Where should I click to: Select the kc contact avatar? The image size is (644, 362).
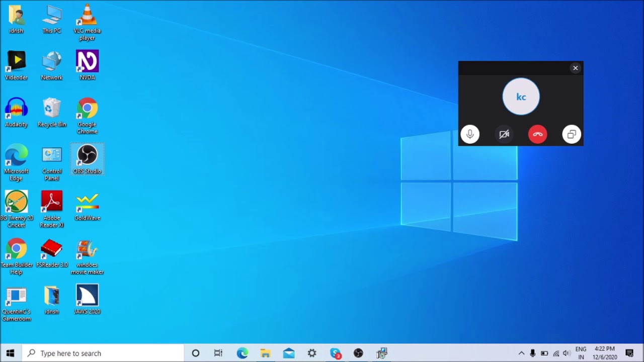click(521, 97)
